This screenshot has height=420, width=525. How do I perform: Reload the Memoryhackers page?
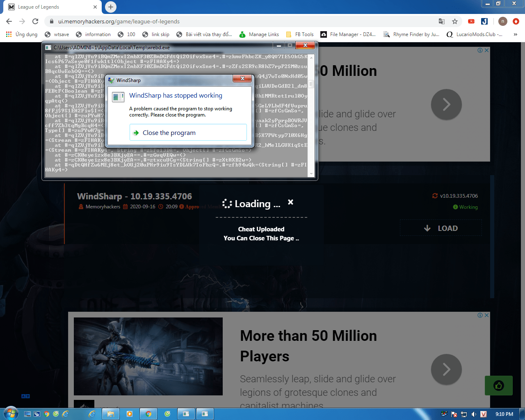click(35, 21)
